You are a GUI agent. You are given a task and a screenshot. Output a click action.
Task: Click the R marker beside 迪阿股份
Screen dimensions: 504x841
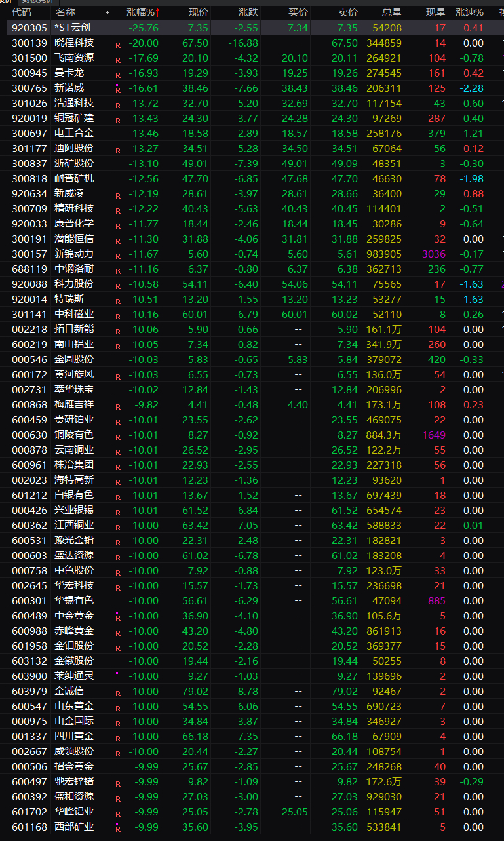pyautogui.click(x=118, y=151)
